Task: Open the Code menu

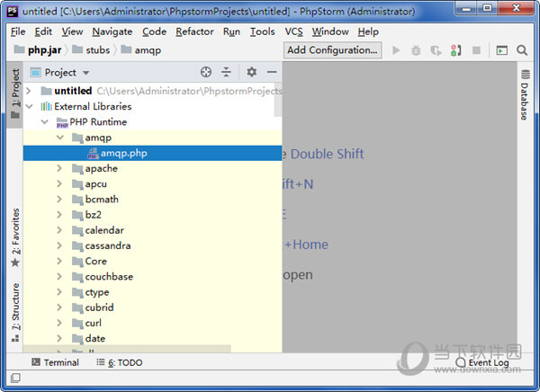Action: [x=154, y=31]
